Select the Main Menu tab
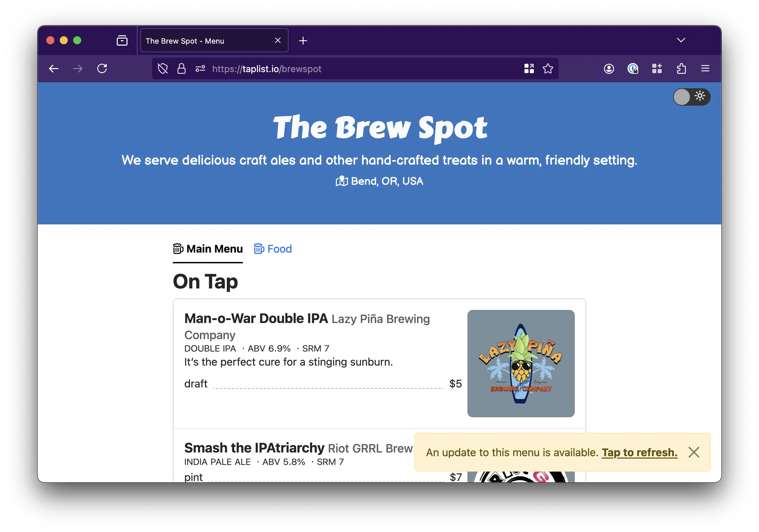 coord(208,249)
